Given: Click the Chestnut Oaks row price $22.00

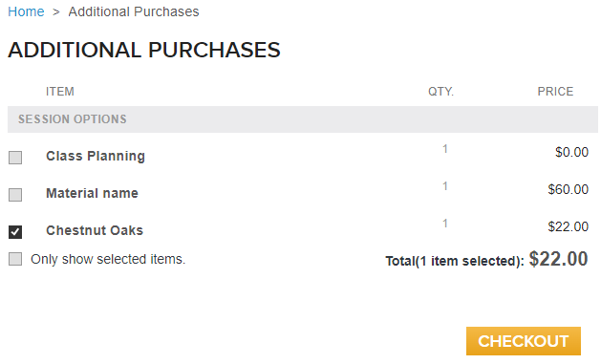Looking at the screenshot, I should tap(569, 226).
